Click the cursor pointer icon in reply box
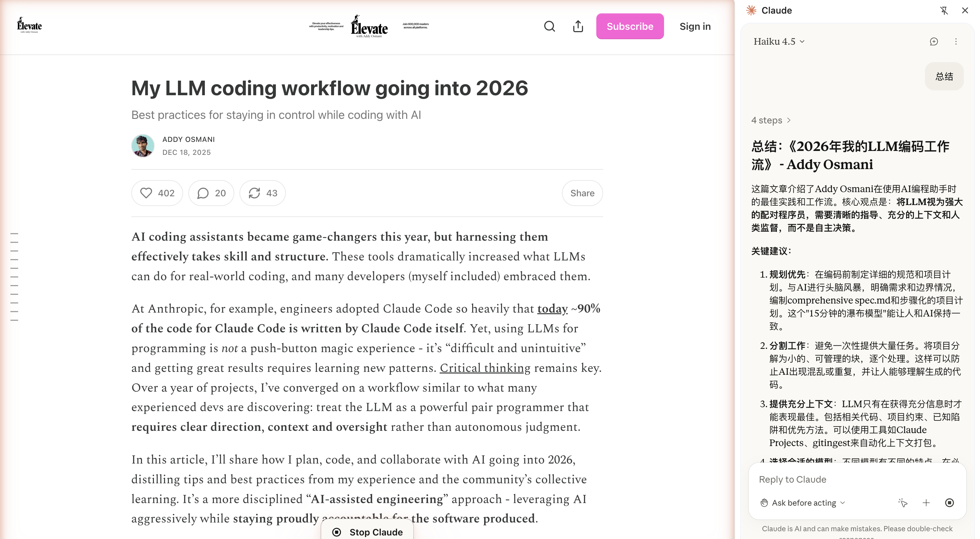The height and width of the screenshot is (539, 980). point(903,502)
